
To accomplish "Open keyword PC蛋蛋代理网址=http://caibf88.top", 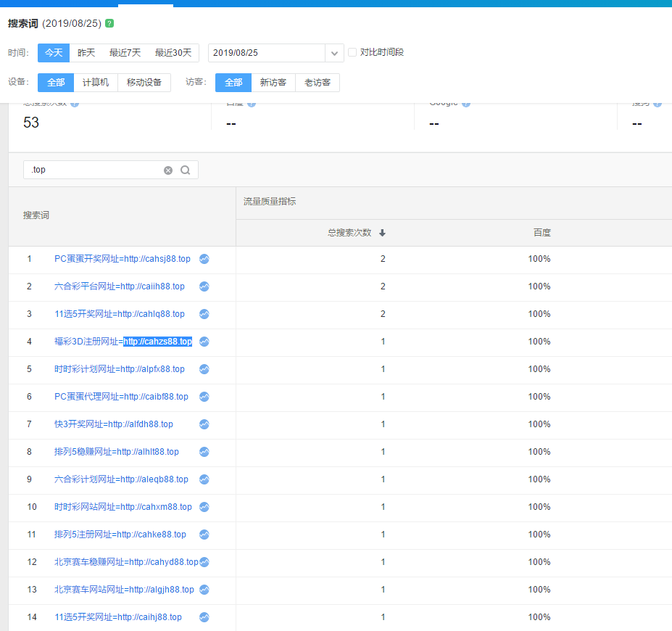I will click(x=121, y=397).
